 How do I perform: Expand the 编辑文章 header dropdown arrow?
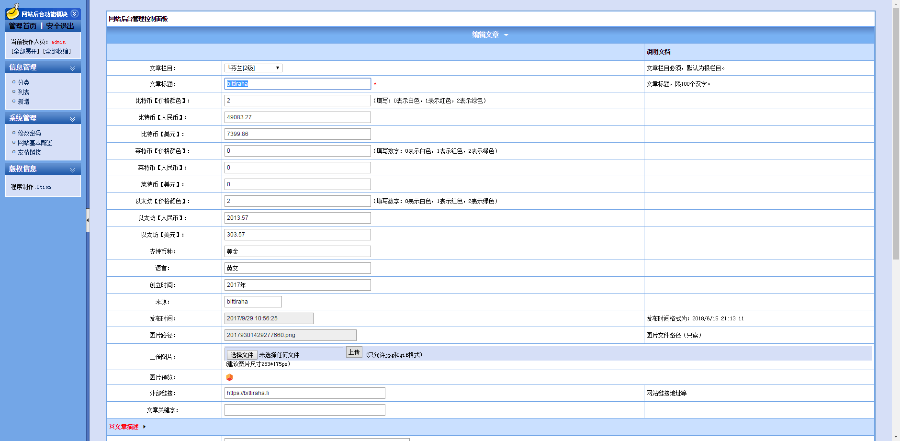(506, 35)
